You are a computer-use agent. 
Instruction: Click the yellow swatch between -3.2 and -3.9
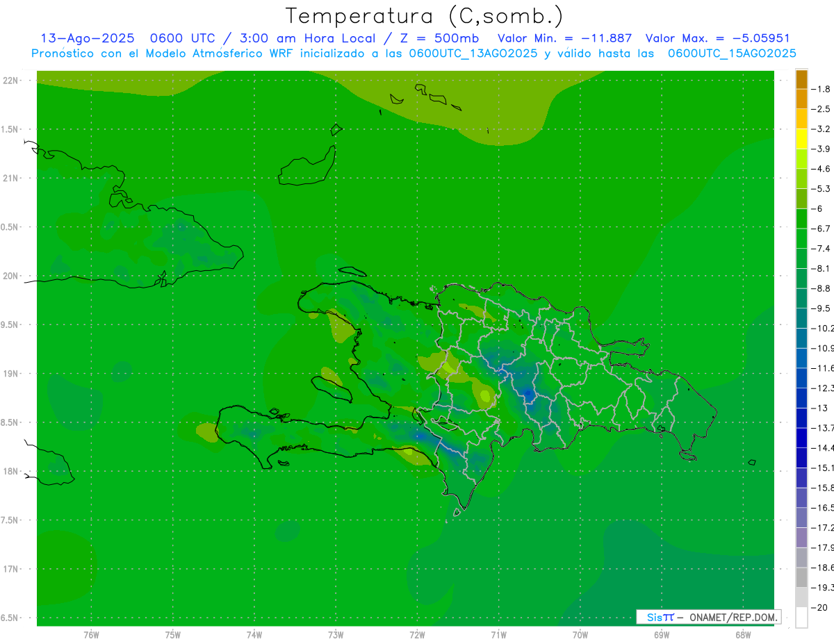tap(801, 139)
